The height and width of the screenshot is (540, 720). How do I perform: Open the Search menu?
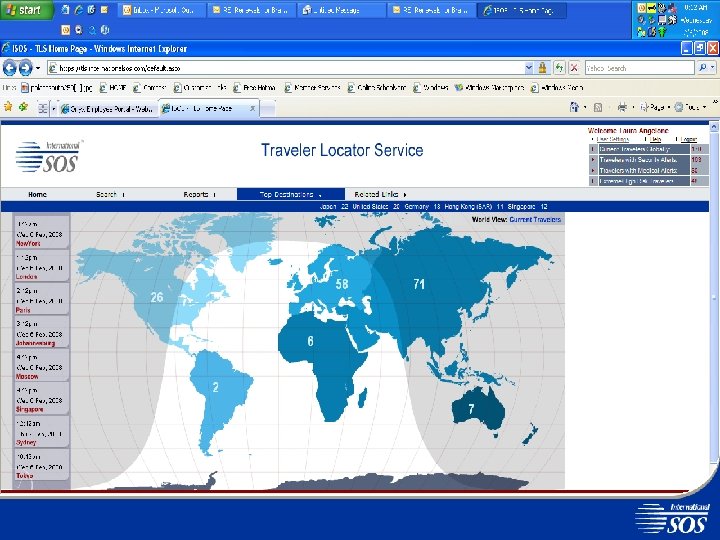110,194
